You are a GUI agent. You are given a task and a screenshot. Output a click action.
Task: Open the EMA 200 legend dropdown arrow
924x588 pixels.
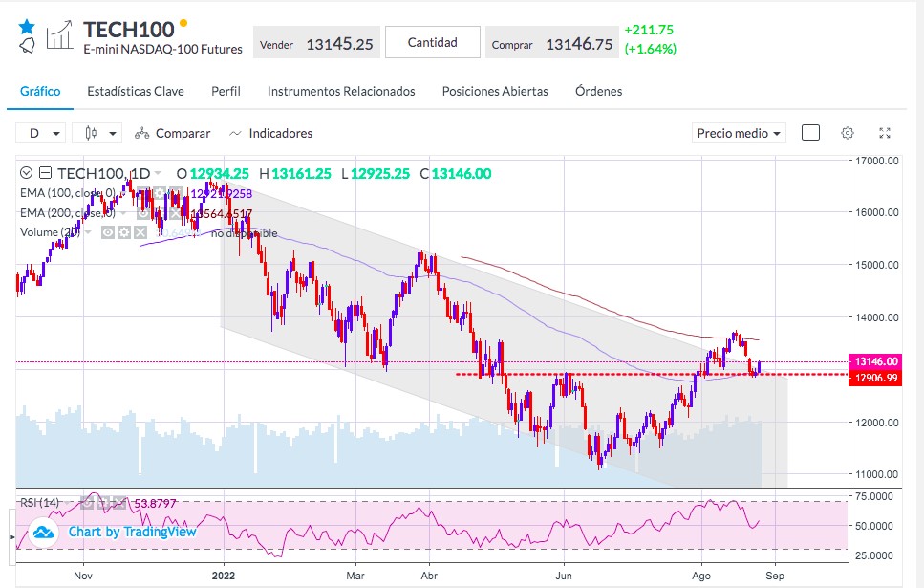(x=123, y=213)
